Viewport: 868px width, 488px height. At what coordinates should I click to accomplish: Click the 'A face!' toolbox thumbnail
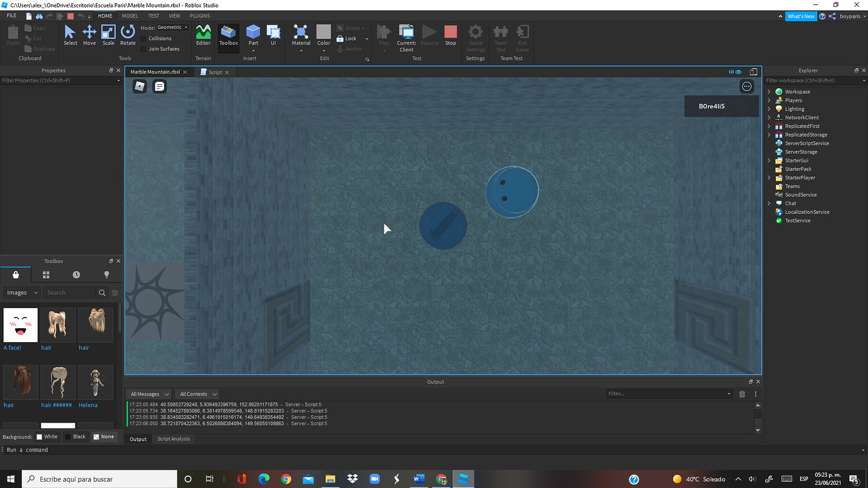(x=20, y=325)
